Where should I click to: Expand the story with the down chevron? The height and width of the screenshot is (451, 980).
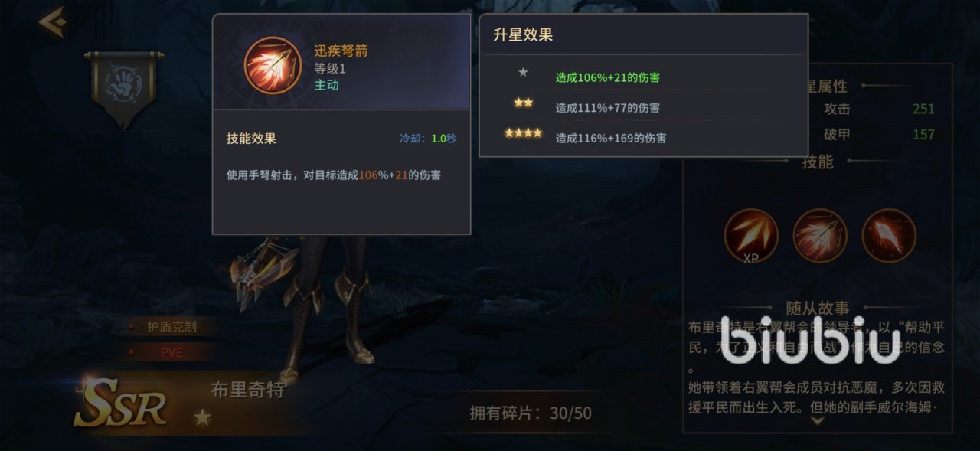(817, 420)
